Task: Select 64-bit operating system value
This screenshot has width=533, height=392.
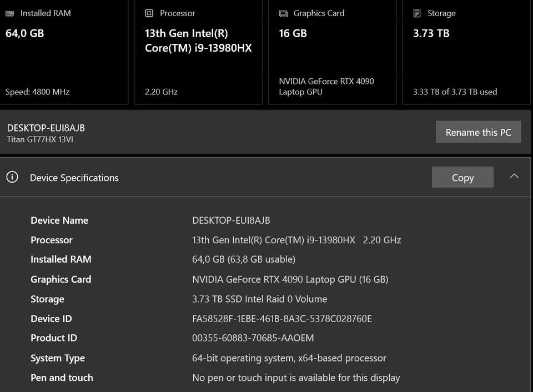Action: pos(289,358)
